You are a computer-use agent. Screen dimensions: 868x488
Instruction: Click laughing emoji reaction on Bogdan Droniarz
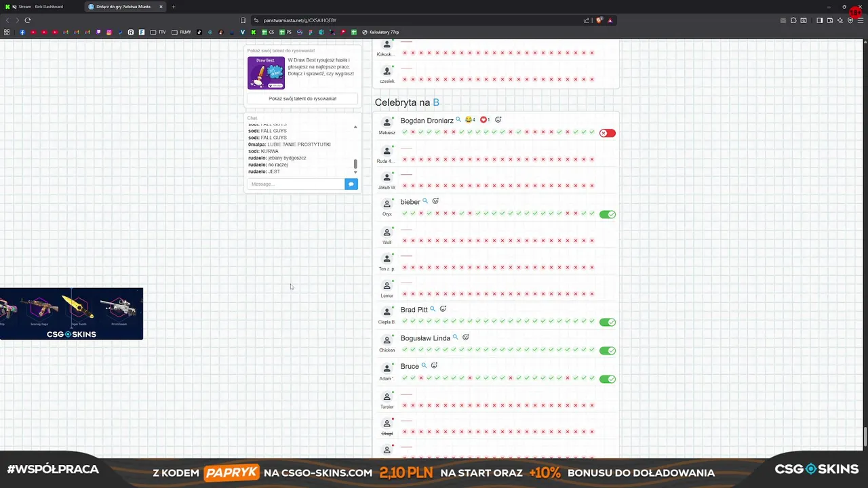468,120
